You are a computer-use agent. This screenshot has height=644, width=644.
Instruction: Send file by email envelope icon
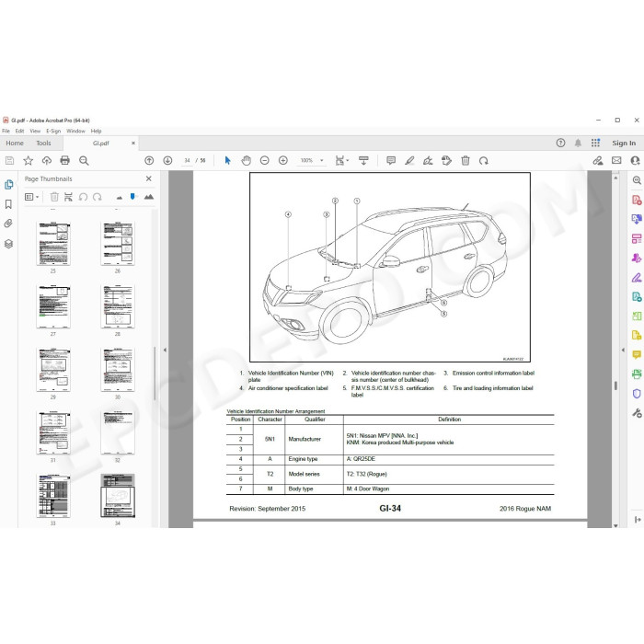click(x=616, y=161)
